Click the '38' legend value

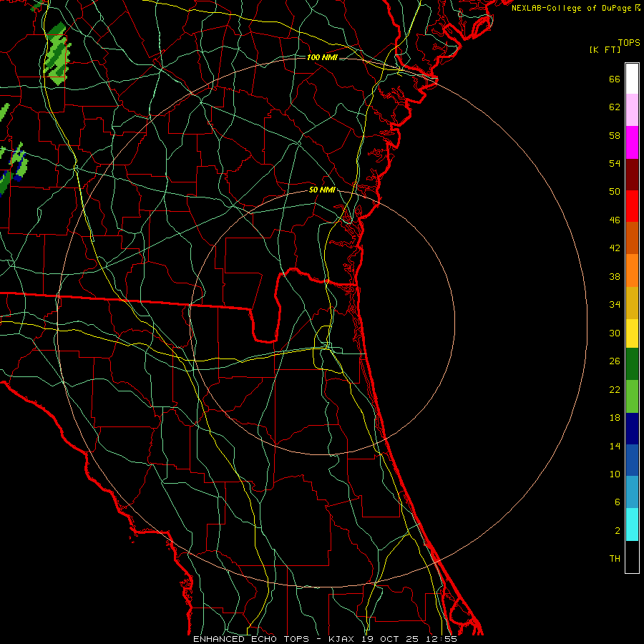[615, 277]
